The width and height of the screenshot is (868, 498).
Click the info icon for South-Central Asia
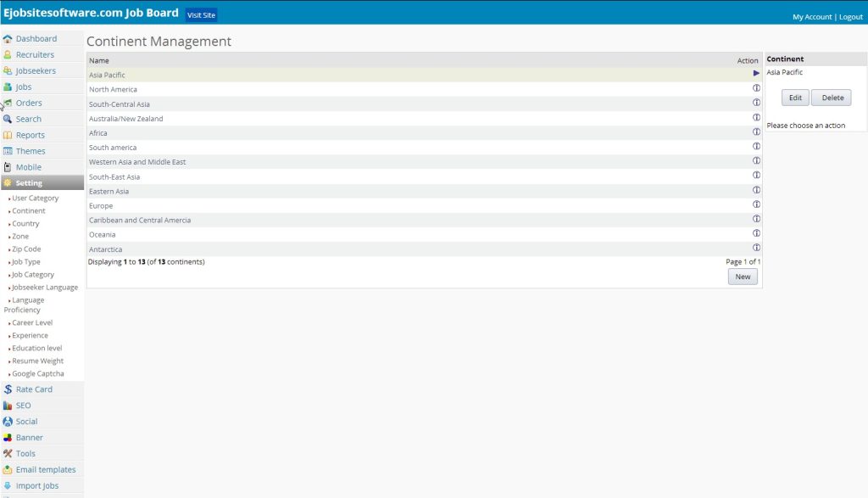point(756,103)
